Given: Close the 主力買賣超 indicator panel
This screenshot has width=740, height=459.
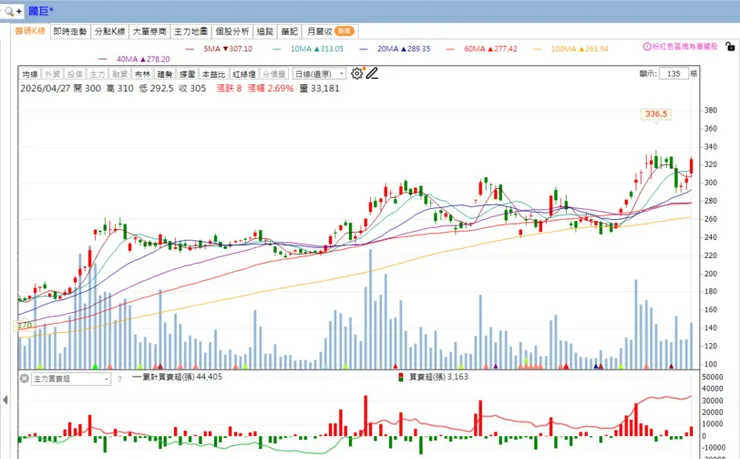Looking at the screenshot, I should point(24,378).
